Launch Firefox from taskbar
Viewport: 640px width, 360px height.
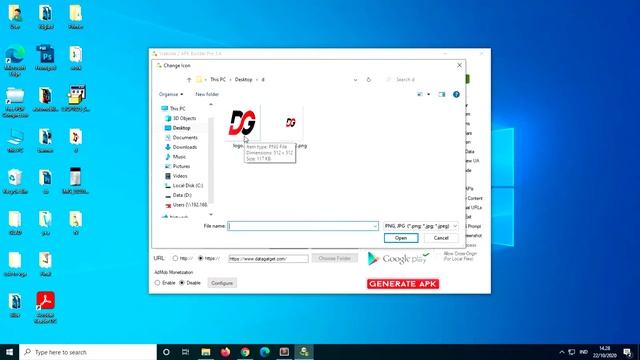click(x=225, y=352)
